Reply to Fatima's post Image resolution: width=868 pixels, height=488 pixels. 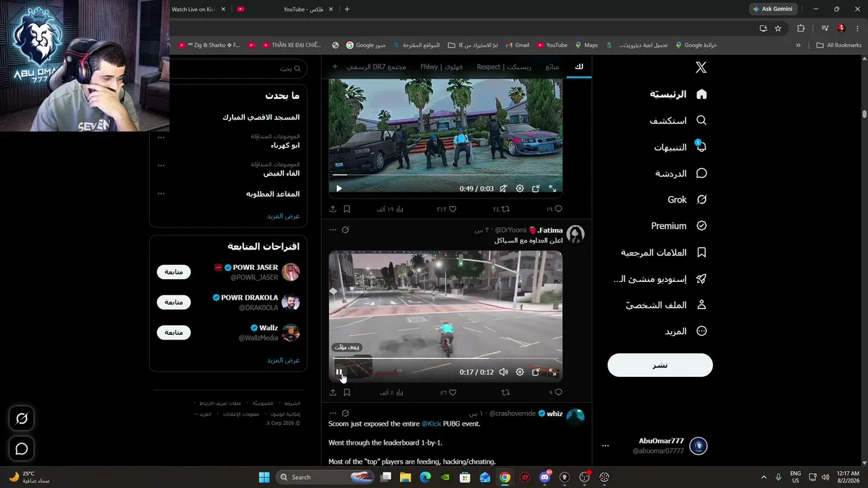[555, 392]
